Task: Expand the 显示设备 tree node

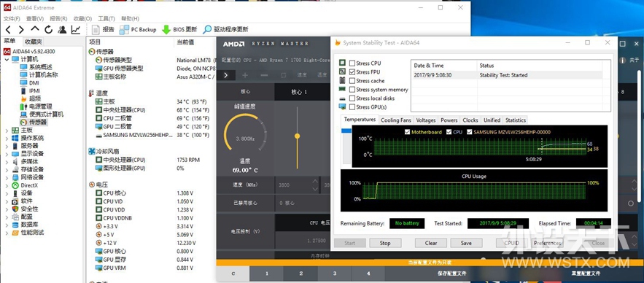Action: tap(7, 154)
